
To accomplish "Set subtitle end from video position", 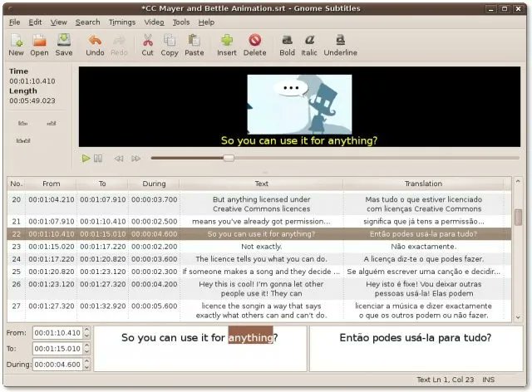I will (x=52, y=123).
